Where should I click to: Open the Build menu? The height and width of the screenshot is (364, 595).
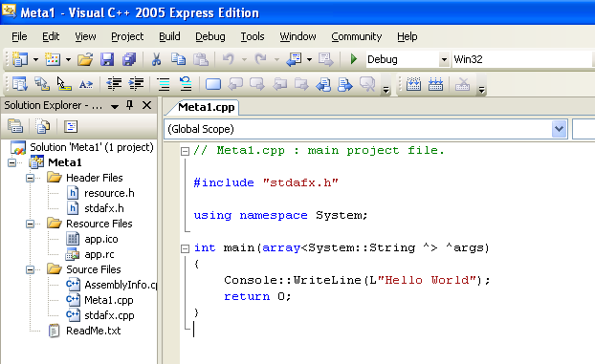(169, 36)
